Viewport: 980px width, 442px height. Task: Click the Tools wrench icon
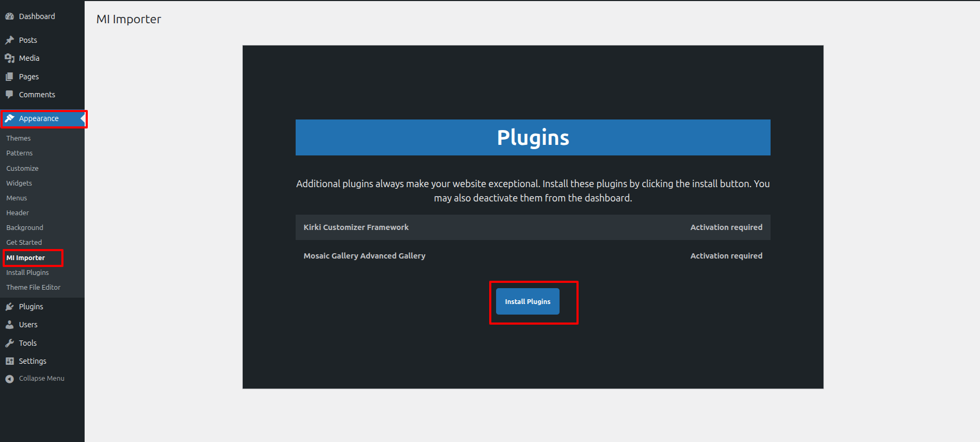click(10, 343)
